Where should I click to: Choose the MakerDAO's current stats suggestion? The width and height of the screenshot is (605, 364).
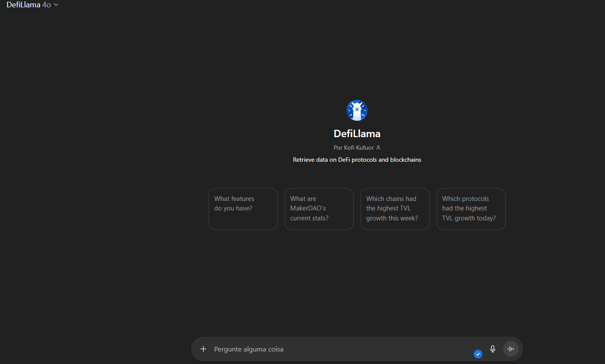[319, 209]
